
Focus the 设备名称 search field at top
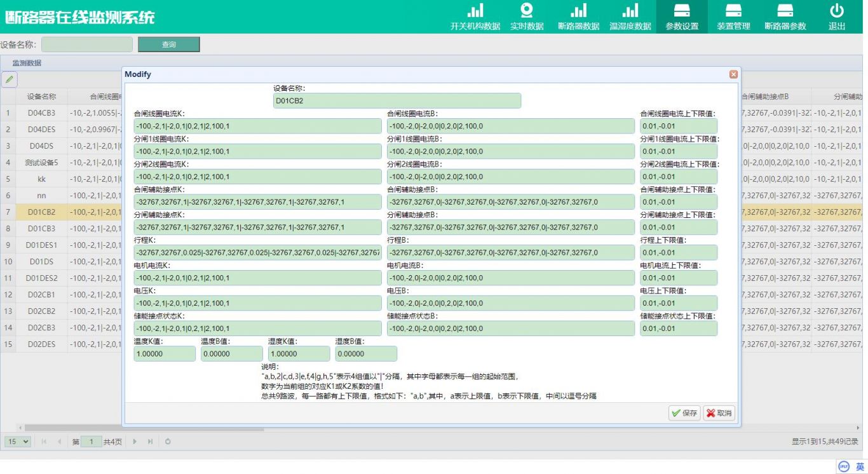click(x=87, y=44)
